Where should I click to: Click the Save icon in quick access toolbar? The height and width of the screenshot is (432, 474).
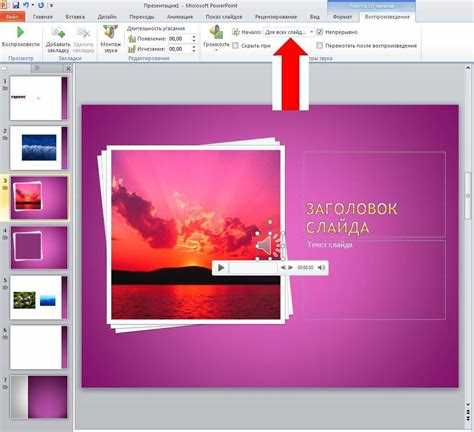click(x=16, y=5)
